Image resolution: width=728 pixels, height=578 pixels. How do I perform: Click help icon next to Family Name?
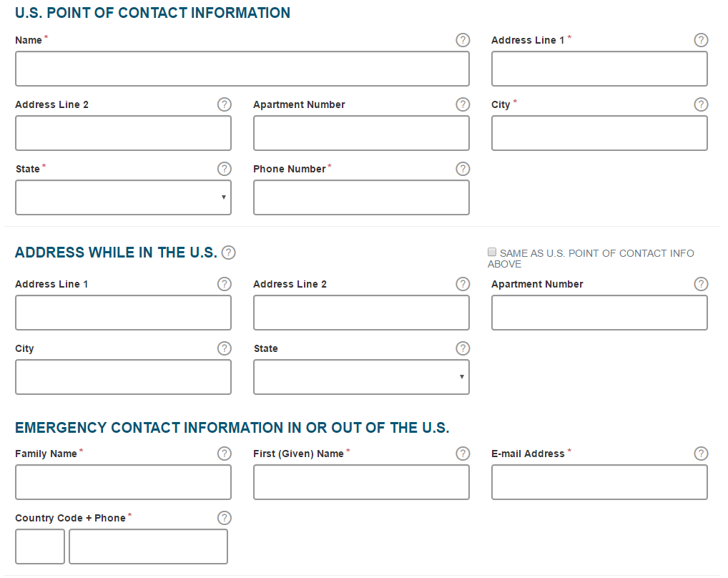[225, 454]
